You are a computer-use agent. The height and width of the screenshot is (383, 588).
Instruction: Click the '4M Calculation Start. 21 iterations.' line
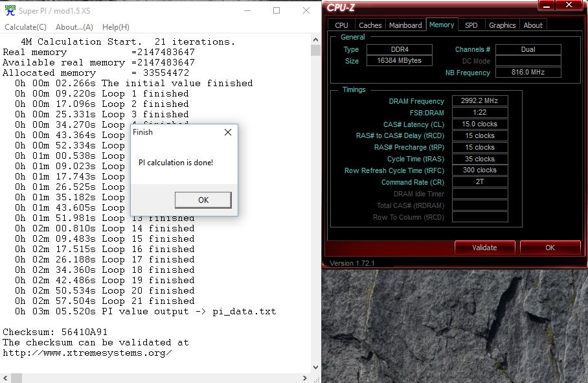[x=128, y=41]
